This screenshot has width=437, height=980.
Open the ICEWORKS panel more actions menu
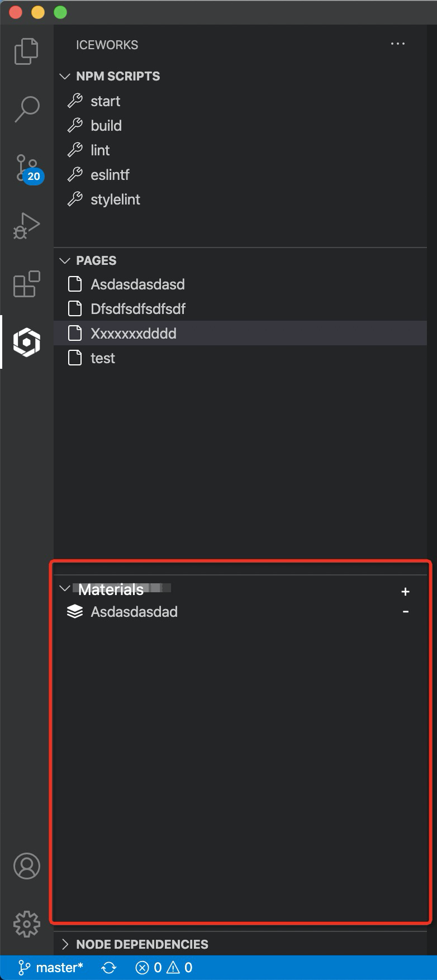tap(397, 44)
